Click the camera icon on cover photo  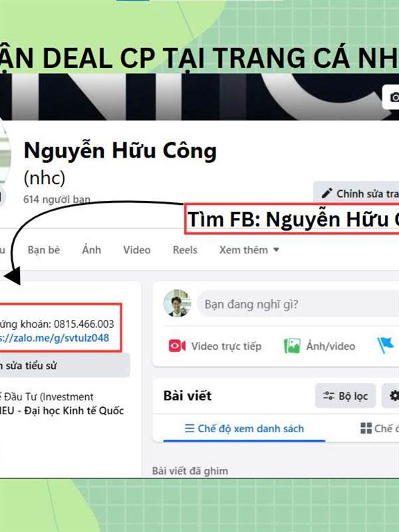[x=394, y=97]
